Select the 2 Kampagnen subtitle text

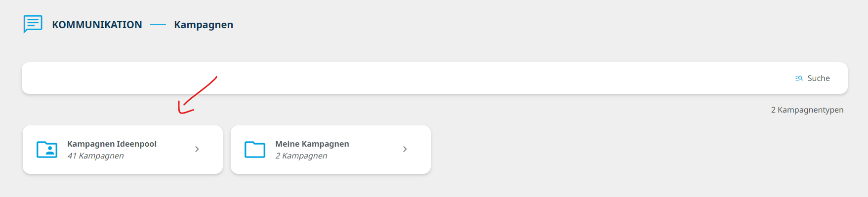(x=301, y=156)
